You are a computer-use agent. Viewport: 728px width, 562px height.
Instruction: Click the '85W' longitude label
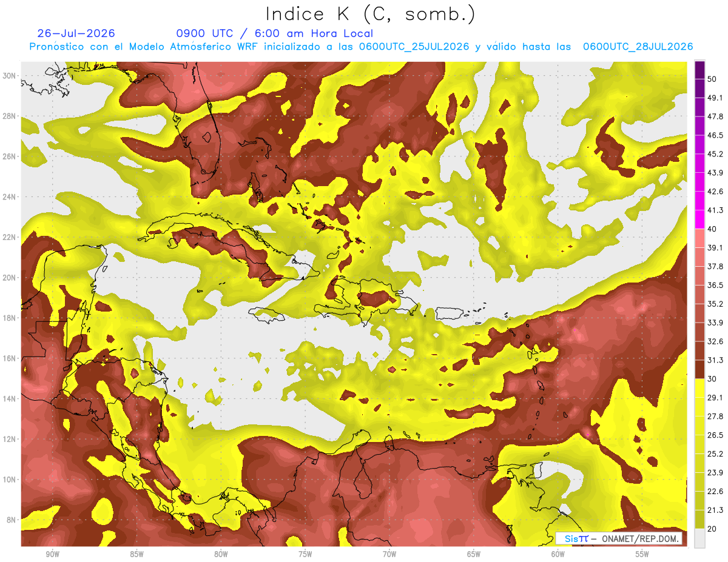click(x=136, y=554)
